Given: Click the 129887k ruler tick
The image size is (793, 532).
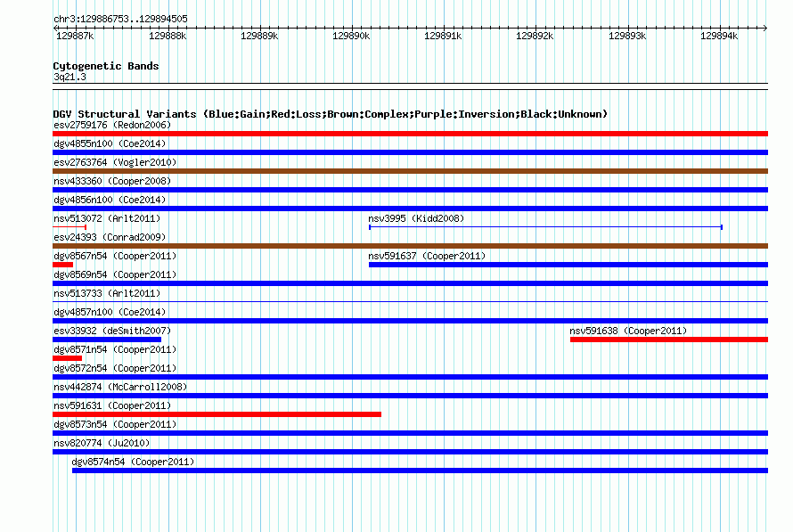Looking at the screenshot, I should click(x=75, y=36).
